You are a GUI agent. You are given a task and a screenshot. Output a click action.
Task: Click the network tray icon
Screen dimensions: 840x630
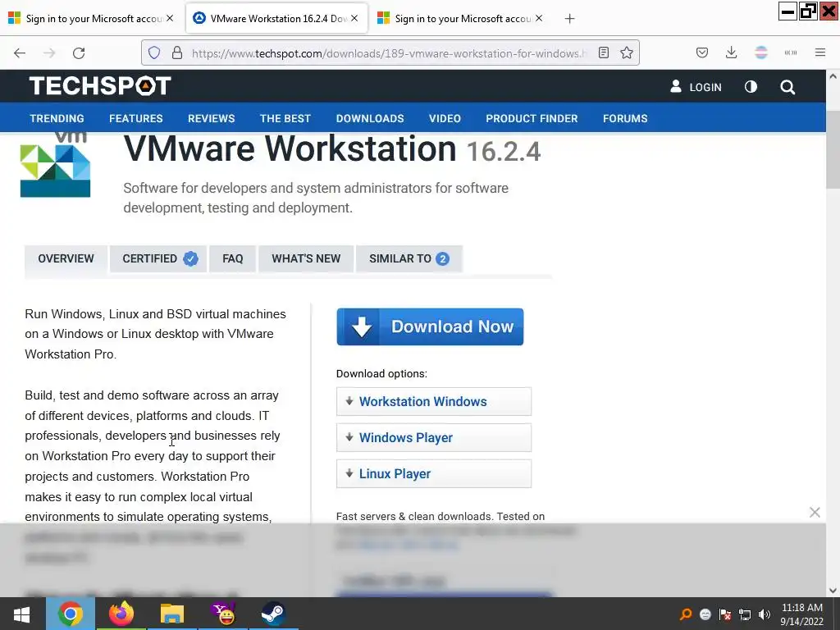(x=745, y=614)
